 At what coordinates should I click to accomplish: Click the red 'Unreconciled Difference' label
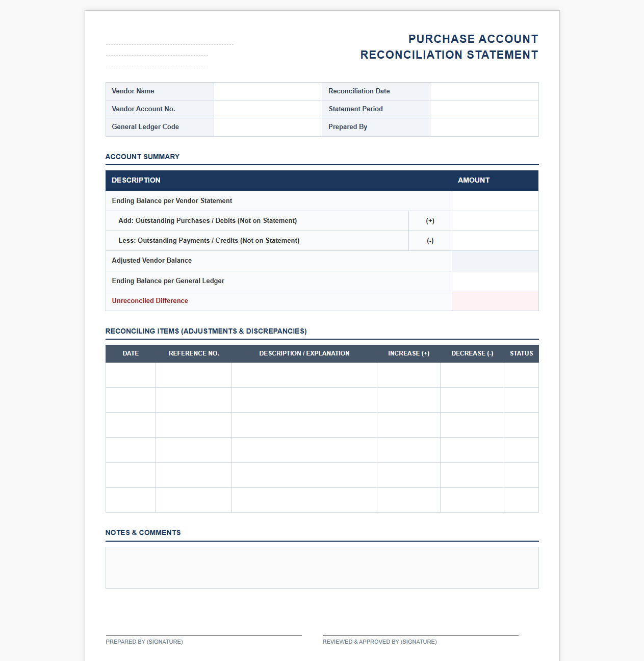point(150,300)
